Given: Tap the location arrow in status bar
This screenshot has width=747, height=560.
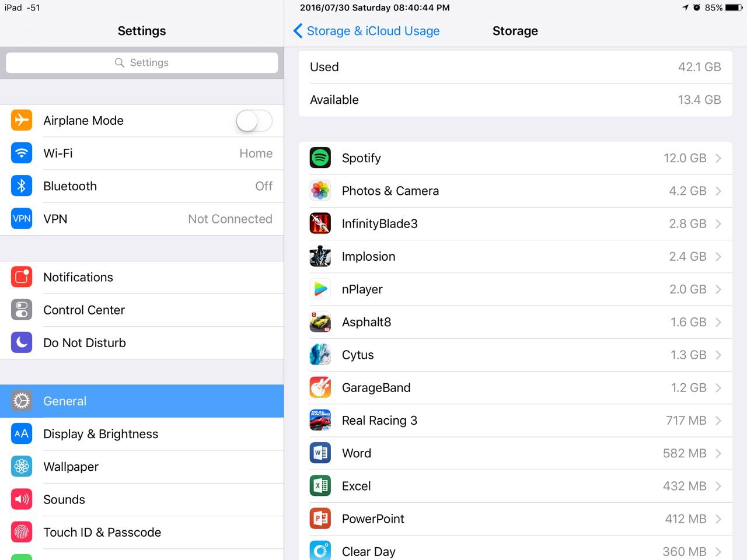Looking at the screenshot, I should [x=685, y=8].
